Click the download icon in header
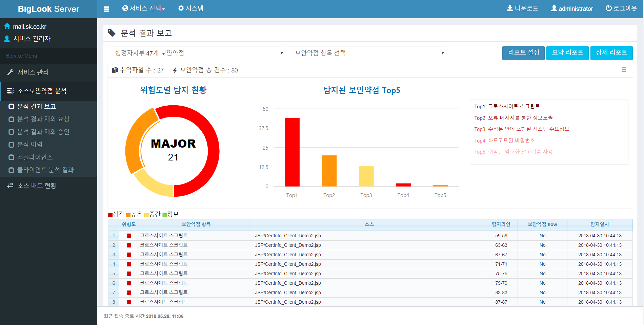The width and height of the screenshot is (644, 325). (509, 8)
